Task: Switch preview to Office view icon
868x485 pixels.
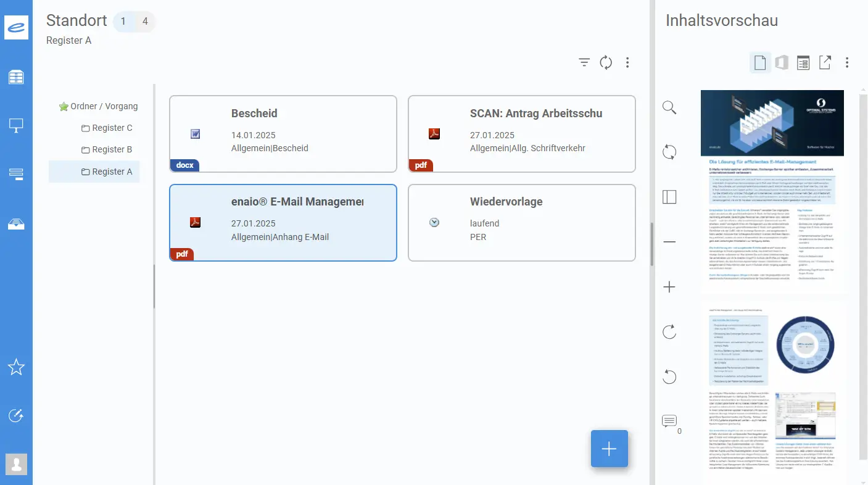Action: 782,62
